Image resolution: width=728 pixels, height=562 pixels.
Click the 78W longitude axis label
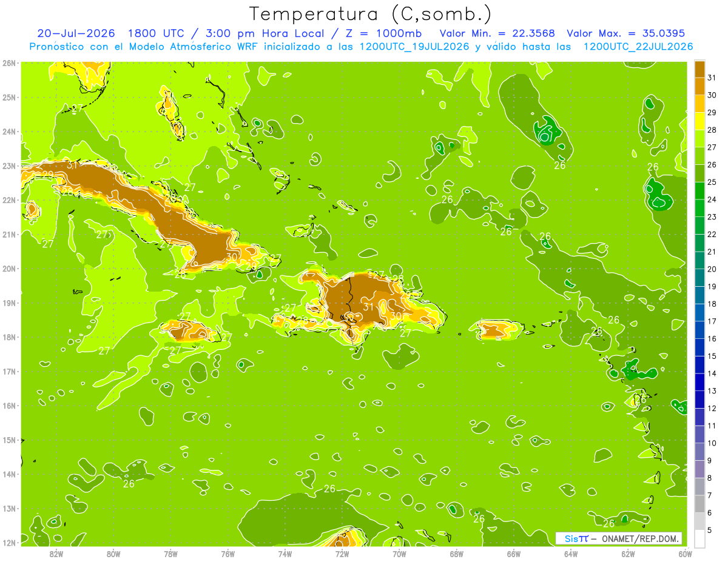tap(170, 553)
